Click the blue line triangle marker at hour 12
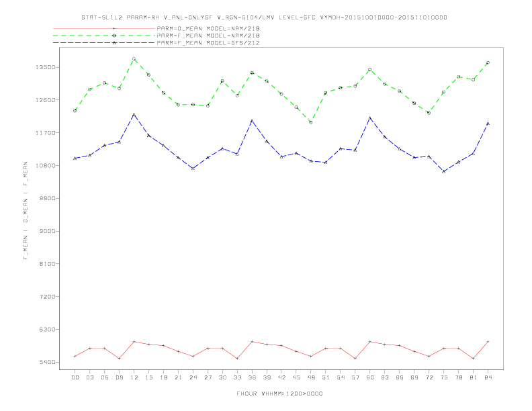Image resolution: width=532 pixels, height=411 pixels. [134, 115]
